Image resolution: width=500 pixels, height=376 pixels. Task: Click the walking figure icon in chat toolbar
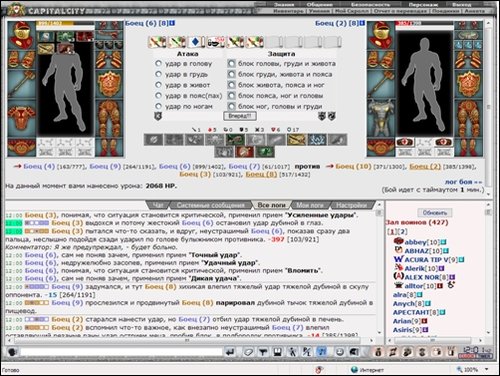(292, 352)
